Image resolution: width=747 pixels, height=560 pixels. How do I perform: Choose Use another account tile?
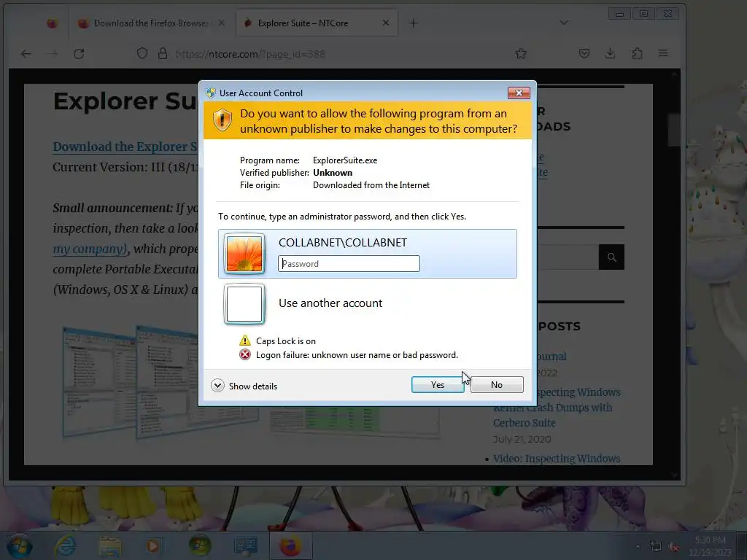[x=368, y=304]
